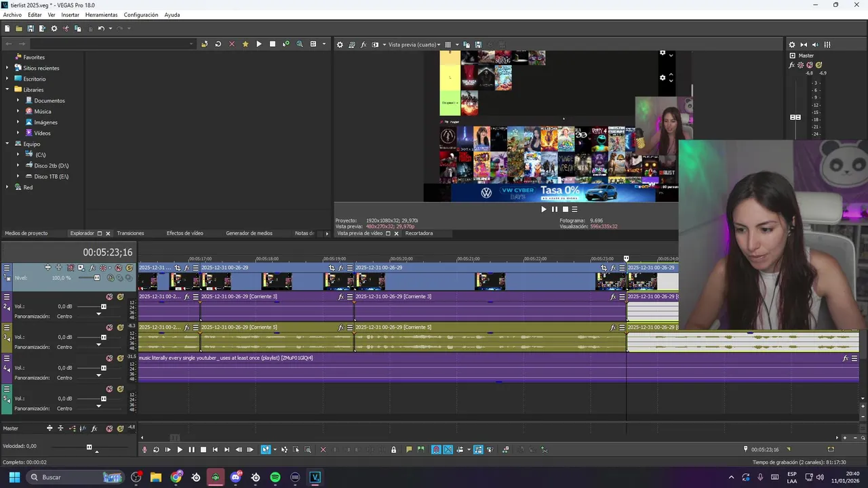Open Render As from the toolbar

pyautogui.click(x=42, y=28)
